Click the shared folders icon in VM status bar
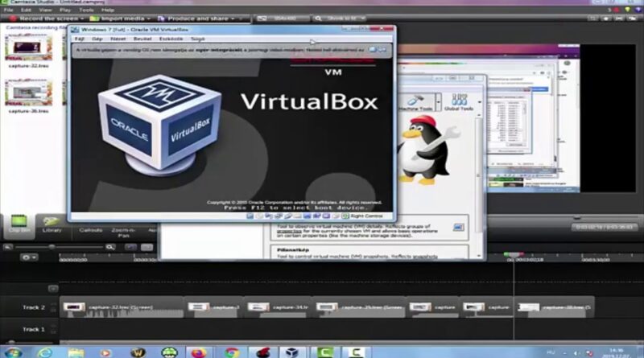This screenshot has height=358, width=644. coord(298,216)
